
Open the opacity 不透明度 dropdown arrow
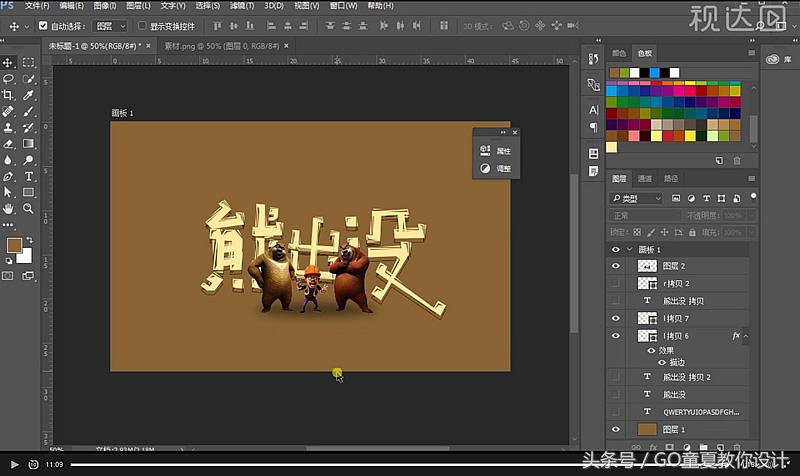[x=750, y=216]
